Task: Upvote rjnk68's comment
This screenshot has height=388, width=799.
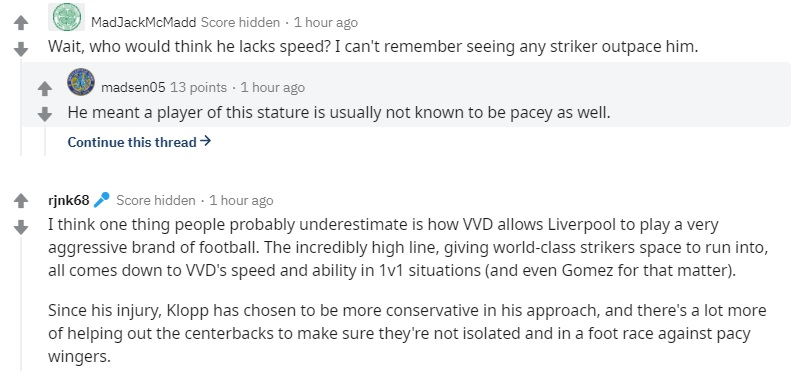Action: pos(21,201)
